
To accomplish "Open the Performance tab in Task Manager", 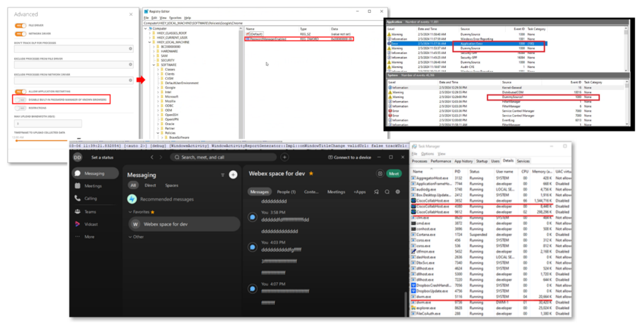I will pyautogui.click(x=440, y=161).
